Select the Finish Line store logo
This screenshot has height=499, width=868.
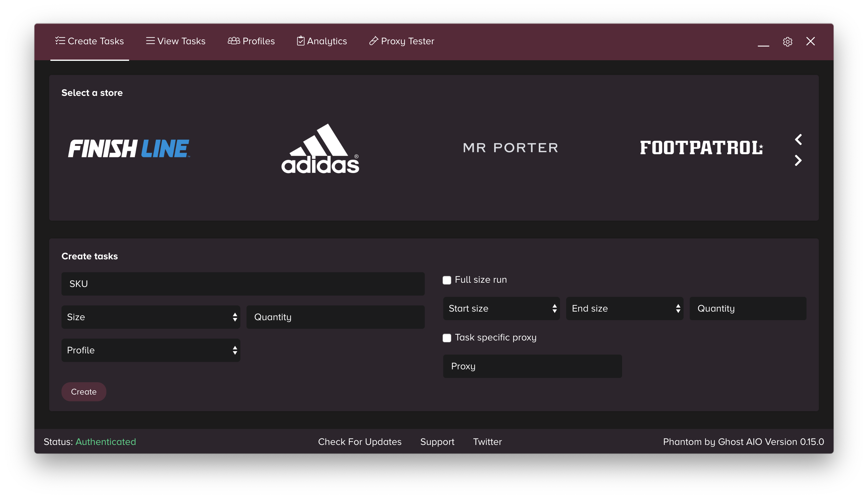129,148
